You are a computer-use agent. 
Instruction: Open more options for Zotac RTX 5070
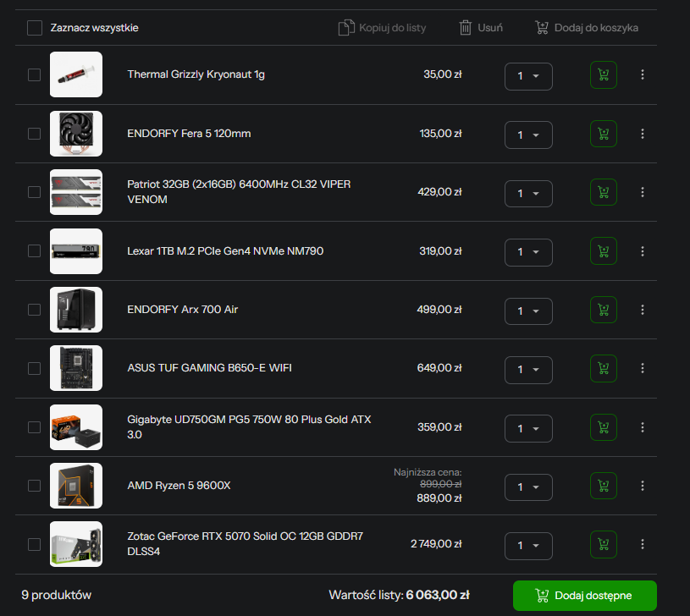pos(643,544)
